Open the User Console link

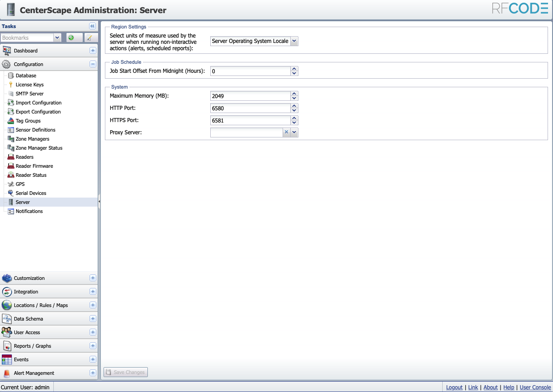(x=535, y=387)
